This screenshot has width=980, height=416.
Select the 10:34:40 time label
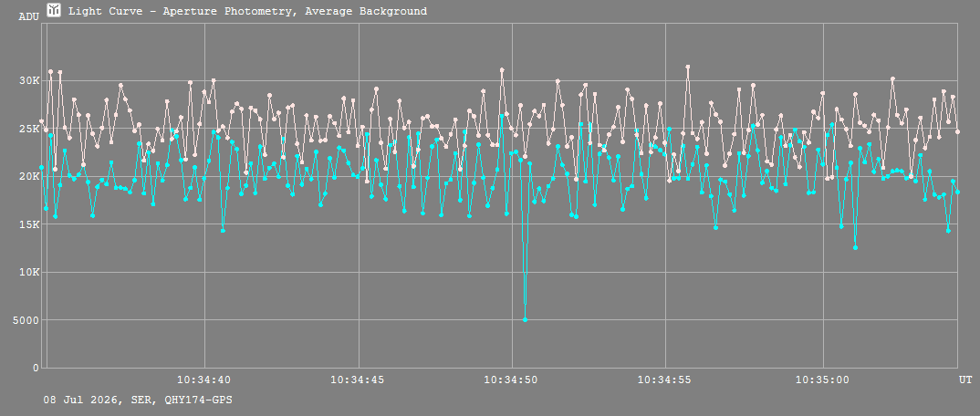coord(204,380)
